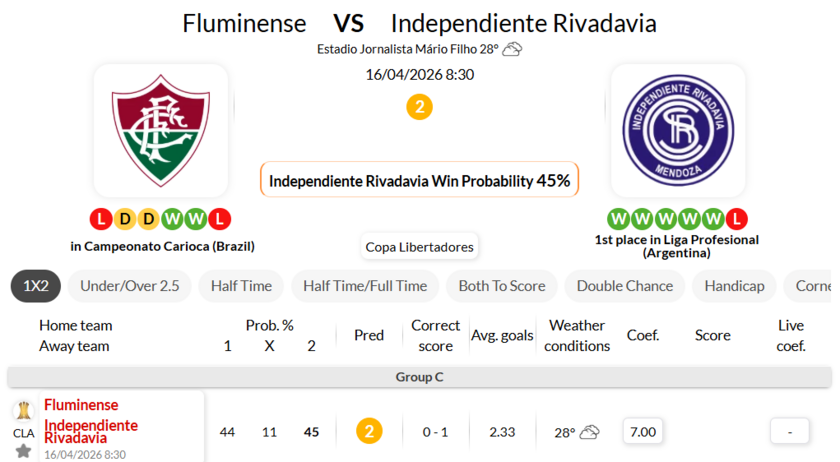
Task: Click the orange Pred circle in the match row
Action: 369,432
